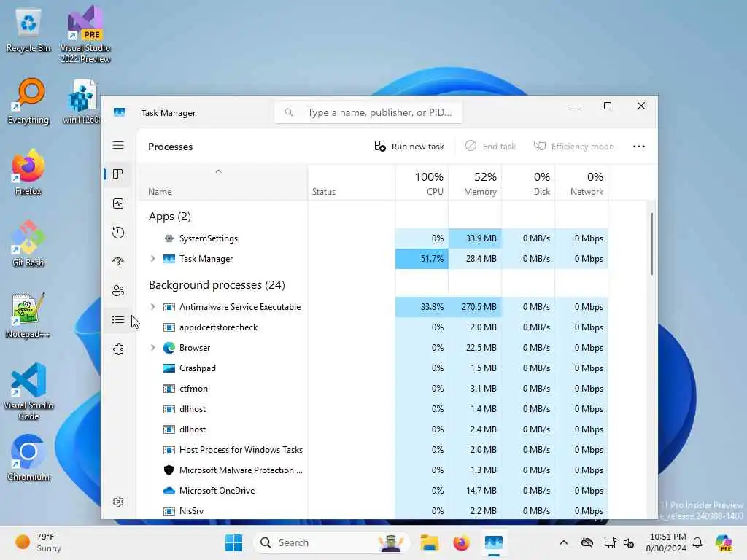Select the Microsoft Malware Protection row
Screen dimensions: 747x560
[x=373, y=470]
